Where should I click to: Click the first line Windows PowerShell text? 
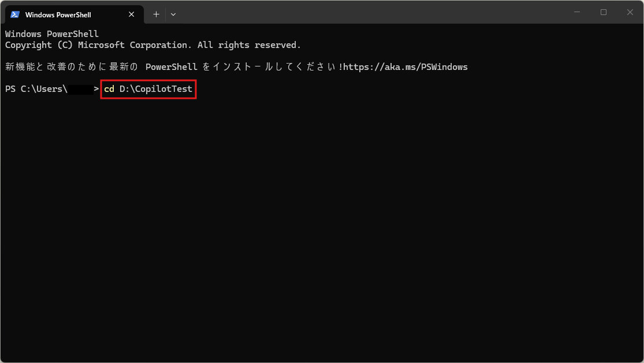[52, 34]
